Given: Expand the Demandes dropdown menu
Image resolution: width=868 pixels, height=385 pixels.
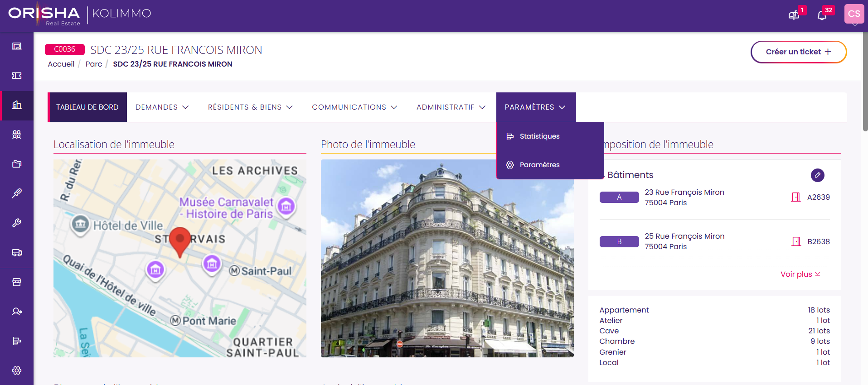Looking at the screenshot, I should click(x=162, y=107).
